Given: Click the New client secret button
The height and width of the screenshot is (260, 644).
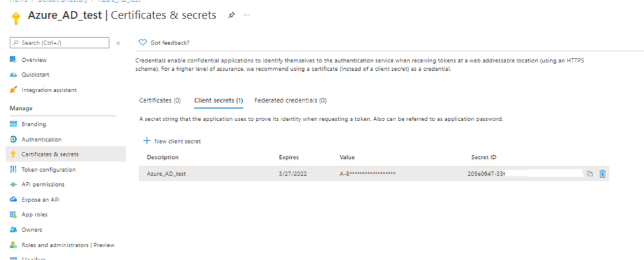Looking at the screenshot, I should click(x=172, y=141).
